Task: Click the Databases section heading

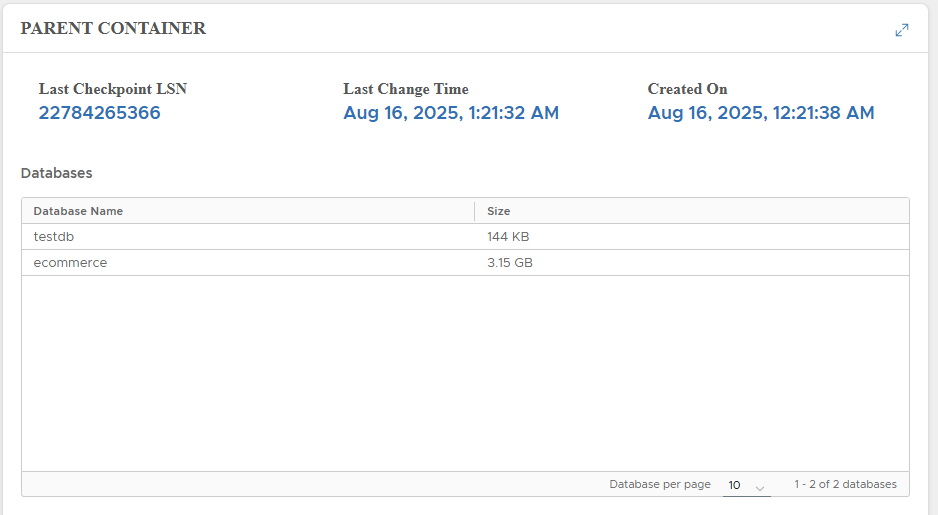Action: (x=57, y=173)
